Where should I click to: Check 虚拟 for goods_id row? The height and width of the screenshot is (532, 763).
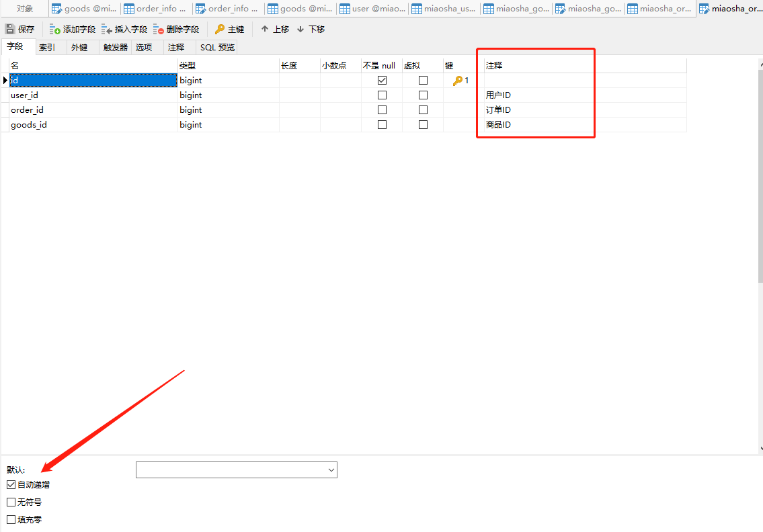point(423,124)
